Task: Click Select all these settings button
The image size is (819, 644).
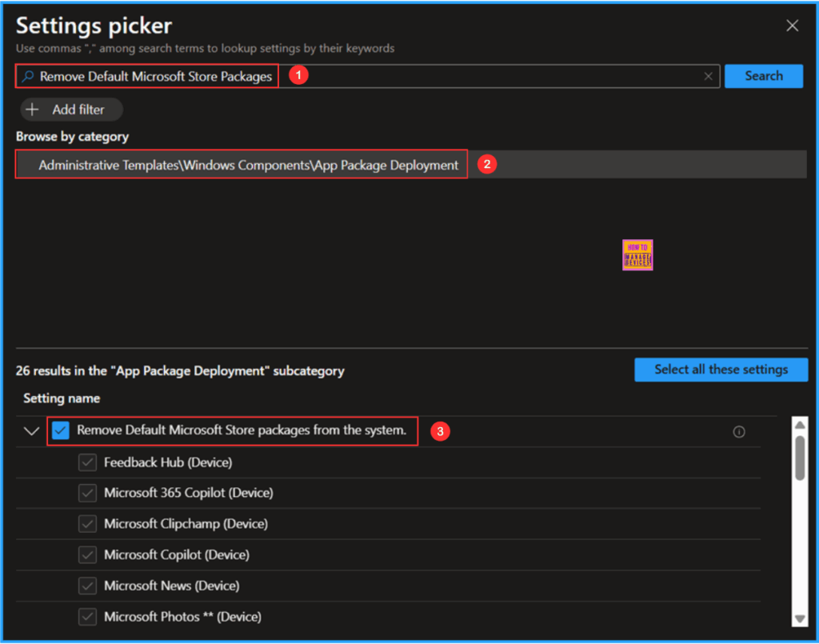Action: point(720,370)
